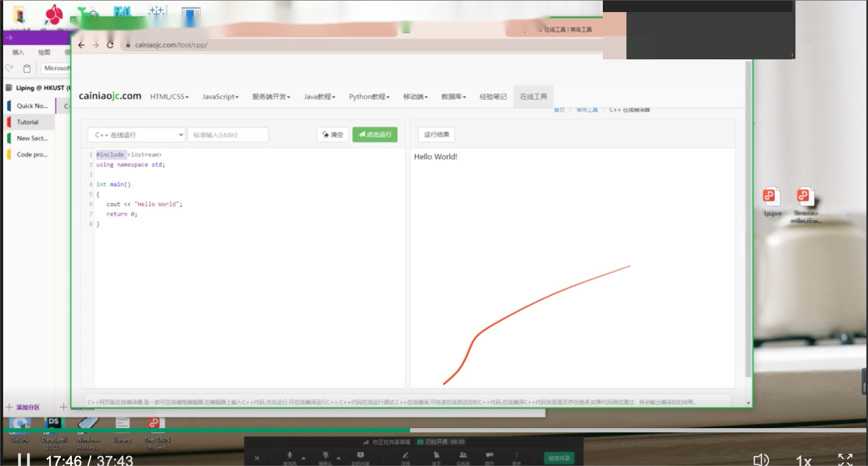The width and height of the screenshot is (868, 466).
Task: Expand the HTML/CSS navigation menu
Action: 169,97
